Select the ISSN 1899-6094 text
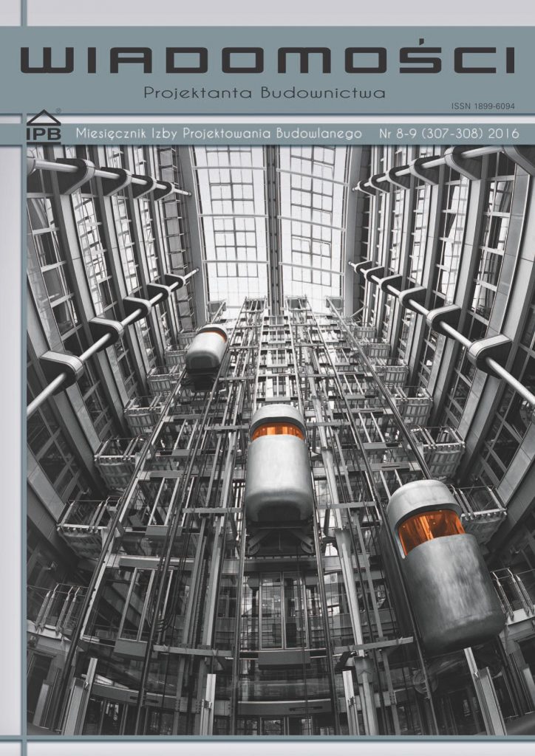Screen dimensions: 535x756 (x=483, y=107)
